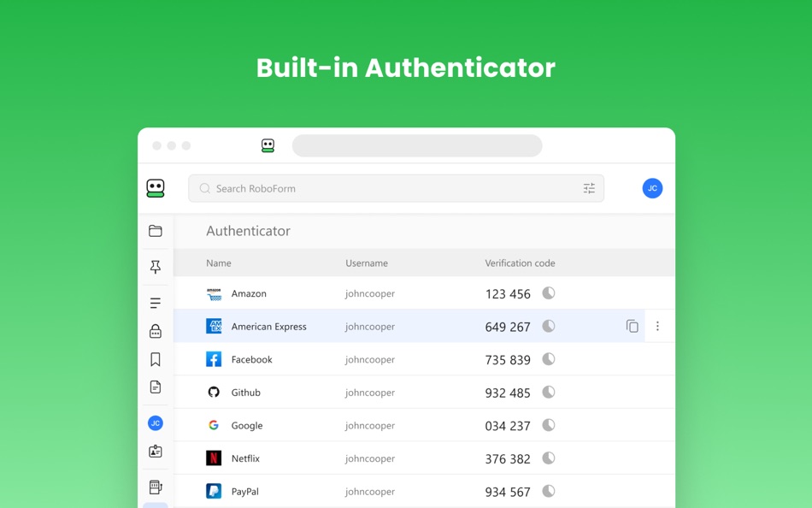Open the pinned items pin icon
Image resolution: width=812 pixels, height=508 pixels.
coord(156,267)
